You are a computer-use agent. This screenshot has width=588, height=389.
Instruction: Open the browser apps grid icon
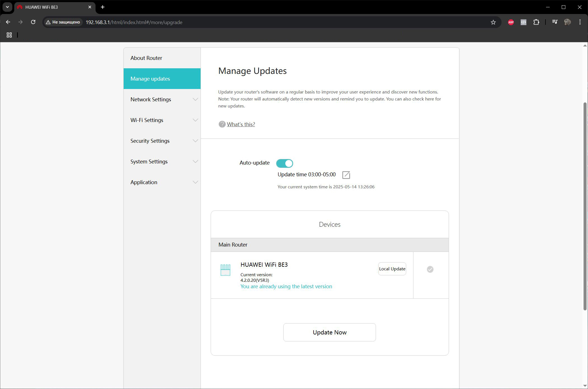pos(9,35)
